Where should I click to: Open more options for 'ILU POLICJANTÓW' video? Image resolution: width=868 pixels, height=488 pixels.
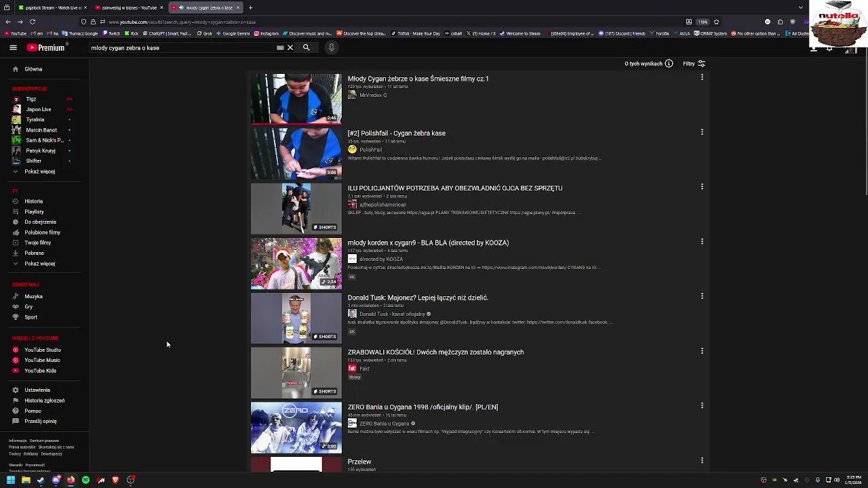pos(702,186)
